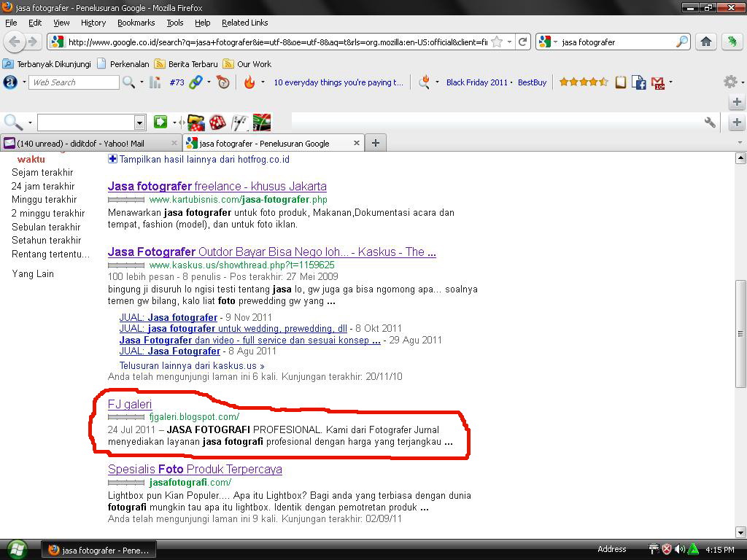Click the Windows Start button
This screenshot has width=747, height=560.
click(17, 550)
